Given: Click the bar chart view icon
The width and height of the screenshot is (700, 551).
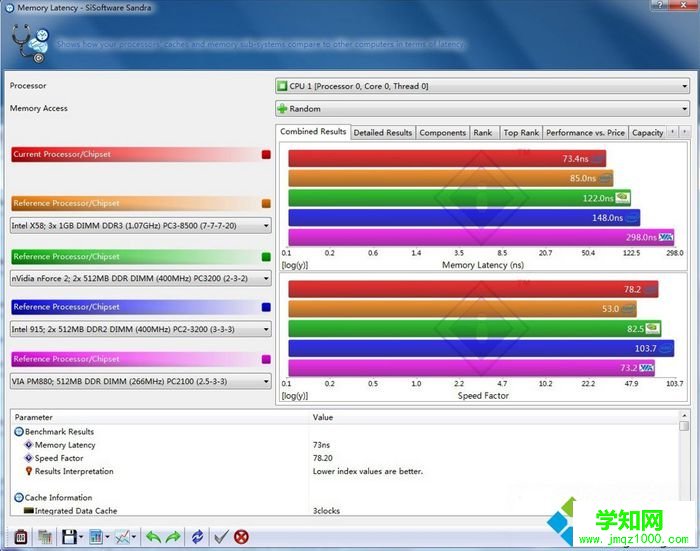Looking at the screenshot, I should click(96, 537).
